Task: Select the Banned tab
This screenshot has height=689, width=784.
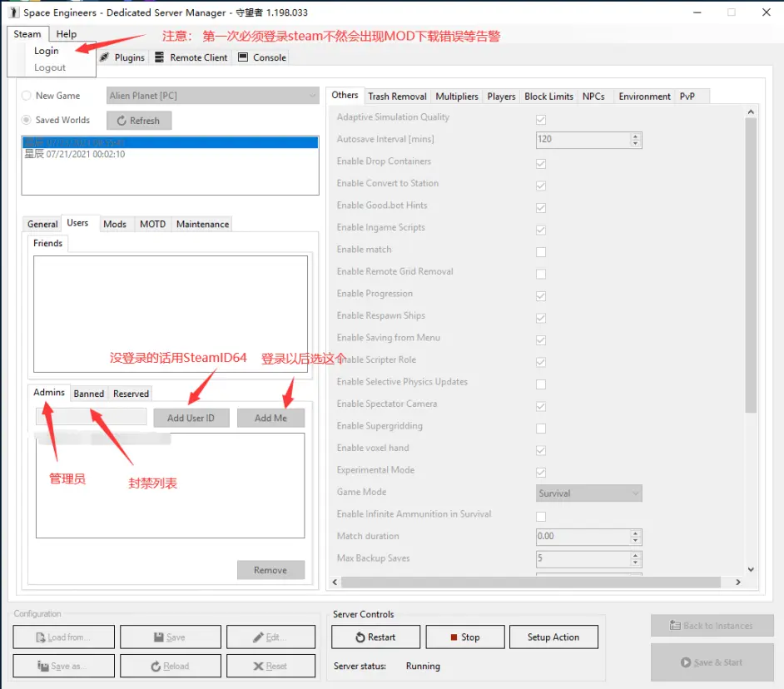Action: tap(88, 394)
